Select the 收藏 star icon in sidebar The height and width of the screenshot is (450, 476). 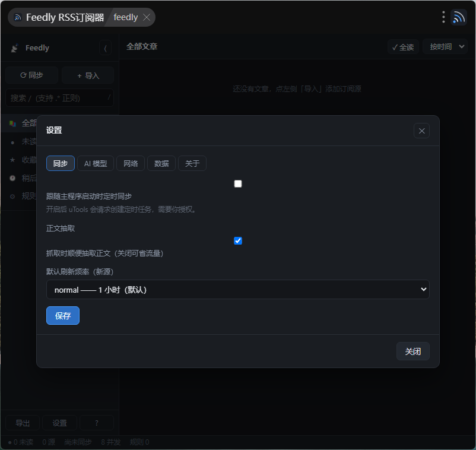tap(12, 160)
